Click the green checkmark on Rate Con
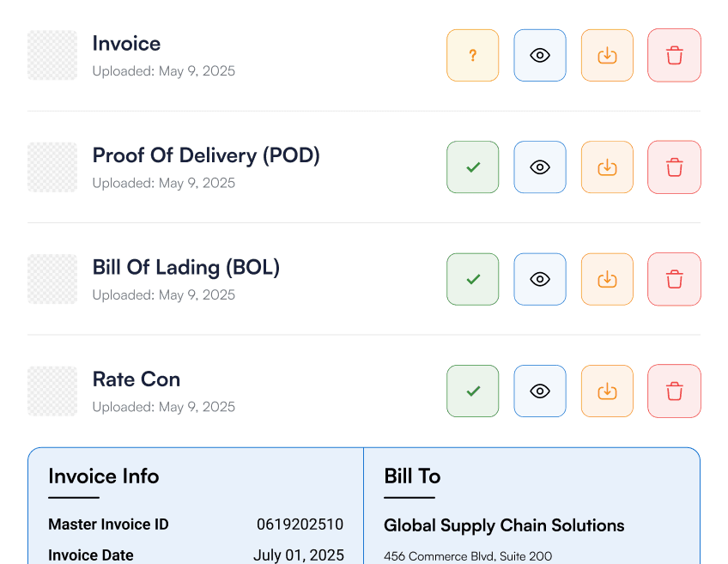 tap(472, 391)
